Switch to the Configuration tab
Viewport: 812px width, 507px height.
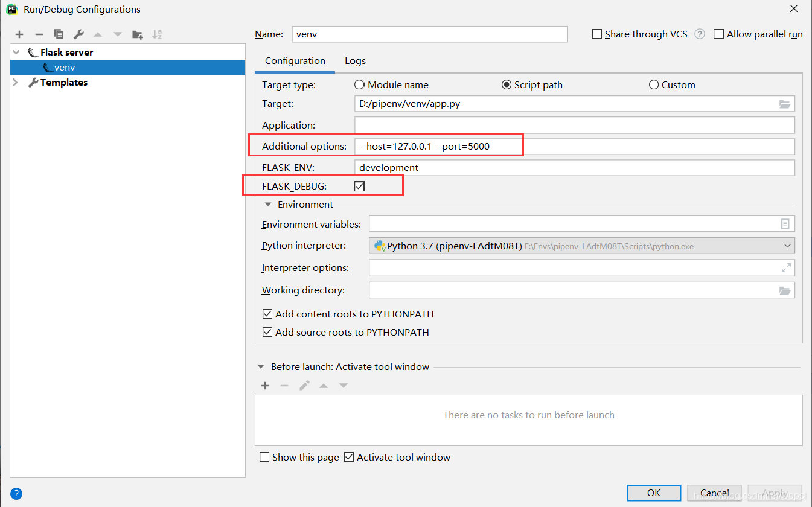point(295,61)
